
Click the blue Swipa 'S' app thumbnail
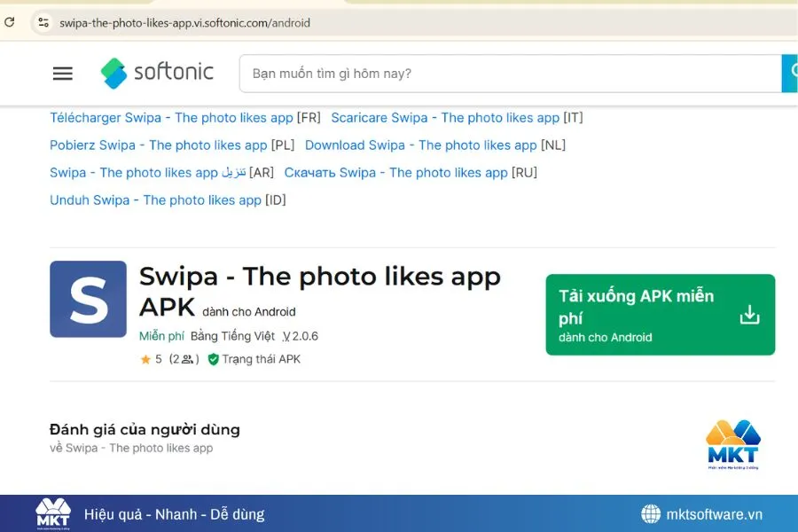pos(88,299)
